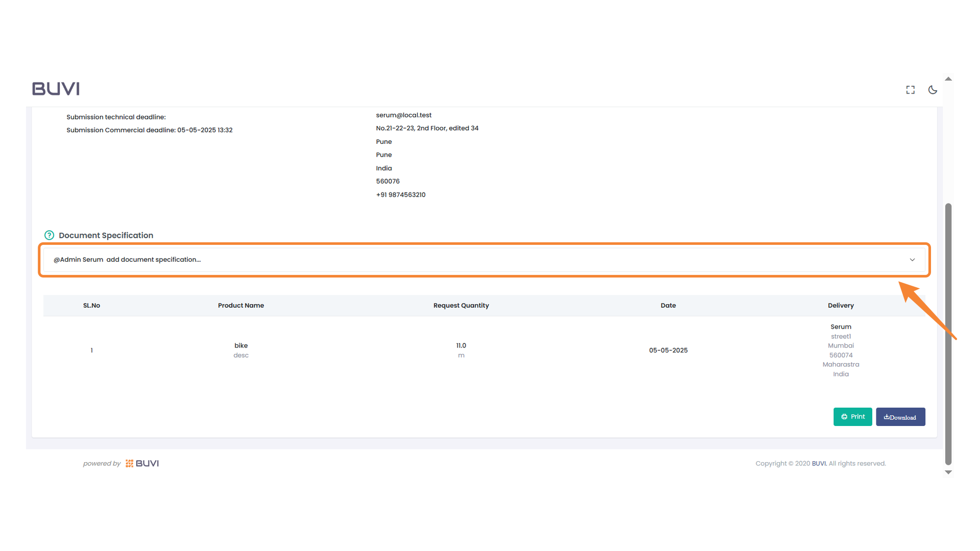Click the printer icon inside the Print button
980x551 pixels.
coord(843,417)
